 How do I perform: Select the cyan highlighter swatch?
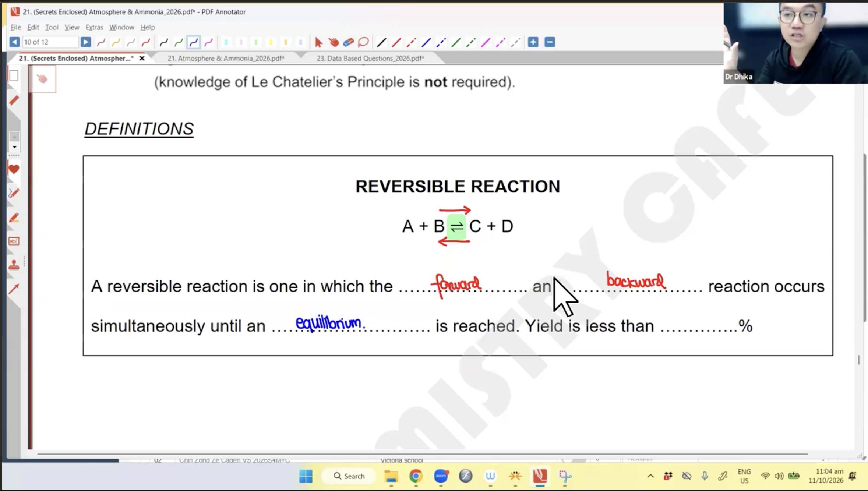(x=226, y=42)
